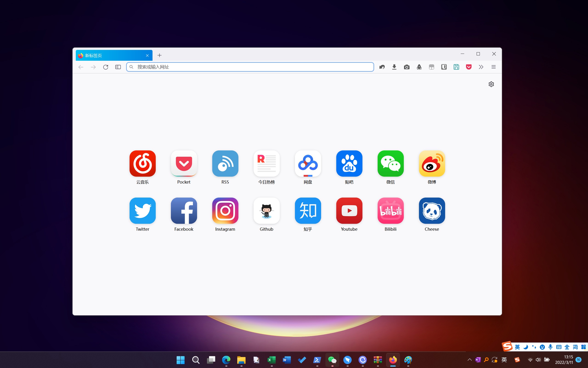Screen dimensions: 588x368
Task: Open the Downloads toolbar icon
Action: click(x=394, y=67)
